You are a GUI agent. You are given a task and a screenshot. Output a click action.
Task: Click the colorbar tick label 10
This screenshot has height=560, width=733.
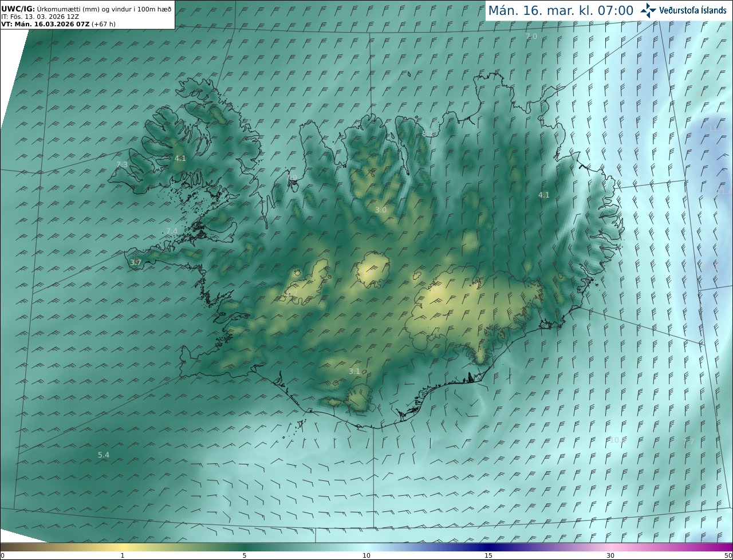pos(366,555)
